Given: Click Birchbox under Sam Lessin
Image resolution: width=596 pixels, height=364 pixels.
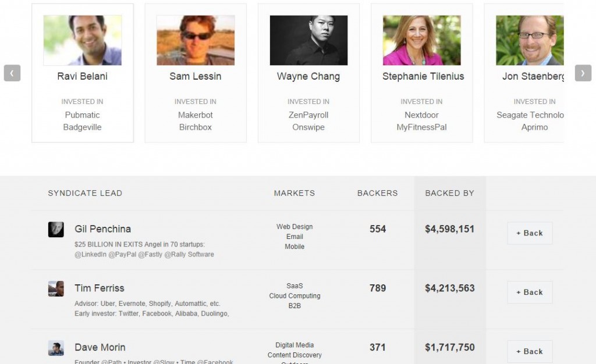Looking at the screenshot, I should (196, 127).
